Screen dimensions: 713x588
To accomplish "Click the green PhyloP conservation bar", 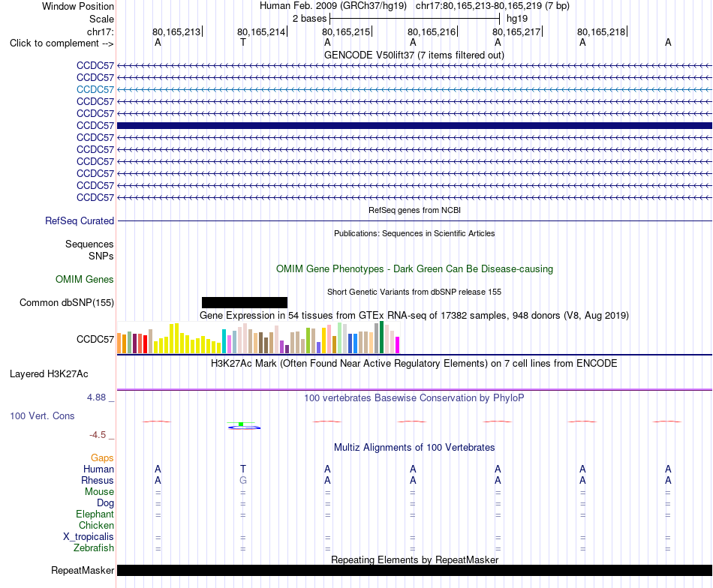I will pos(241,424).
